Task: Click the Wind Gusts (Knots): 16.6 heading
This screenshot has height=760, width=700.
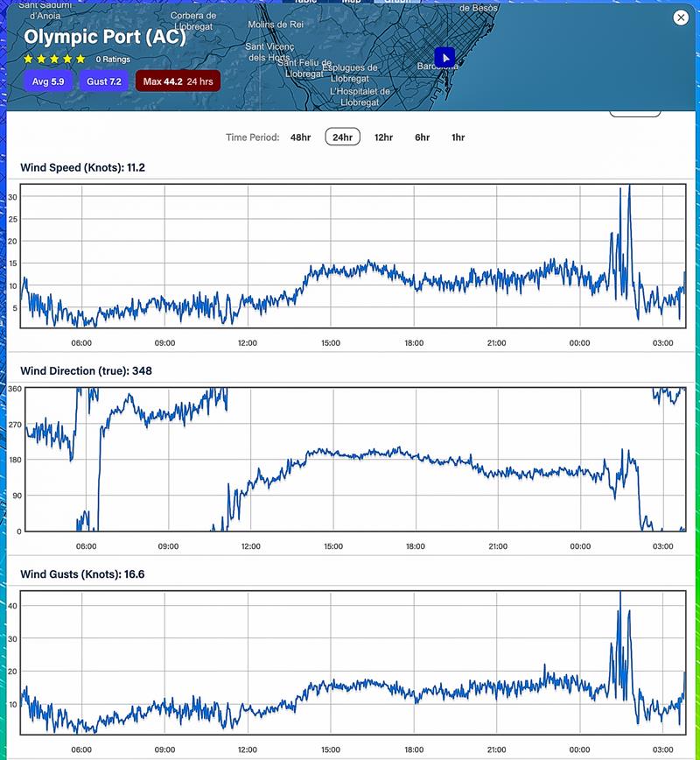Action: pos(83,574)
